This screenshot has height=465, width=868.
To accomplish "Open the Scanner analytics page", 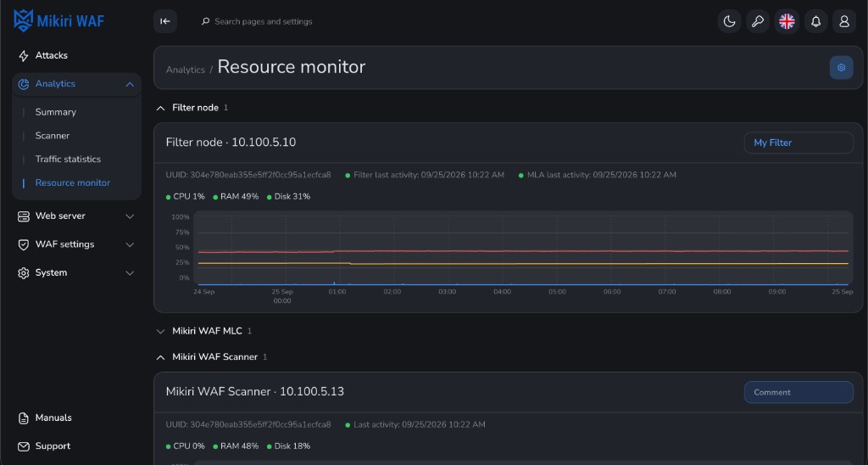I will click(x=52, y=135).
